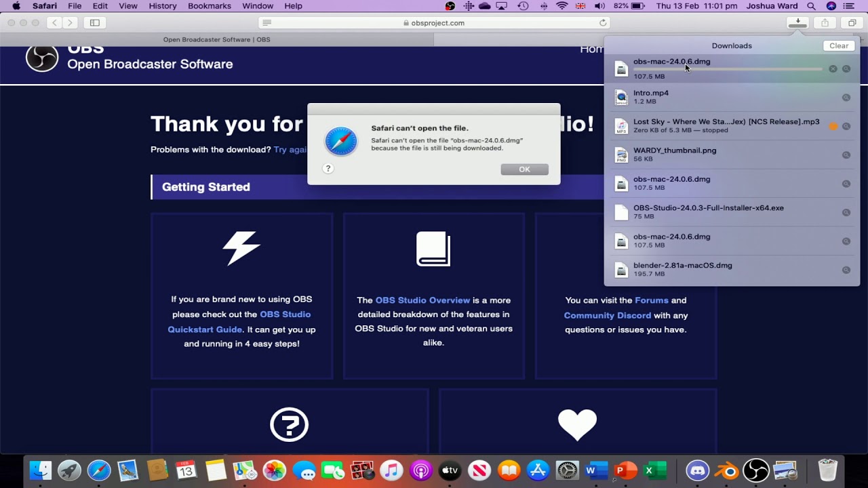Open Time Machine menu bar icon

523,6
